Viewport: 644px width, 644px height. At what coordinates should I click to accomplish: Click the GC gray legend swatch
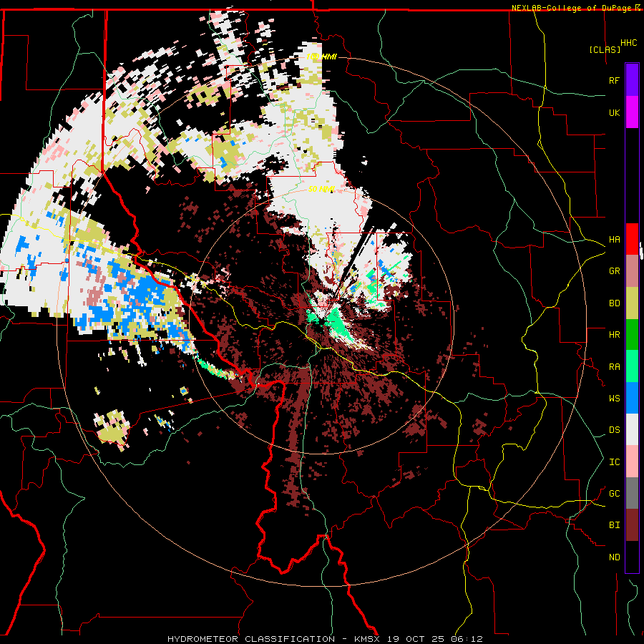click(x=632, y=493)
